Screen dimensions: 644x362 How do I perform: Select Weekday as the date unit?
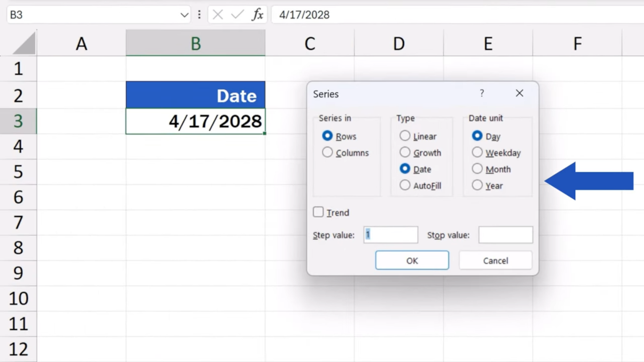point(477,152)
